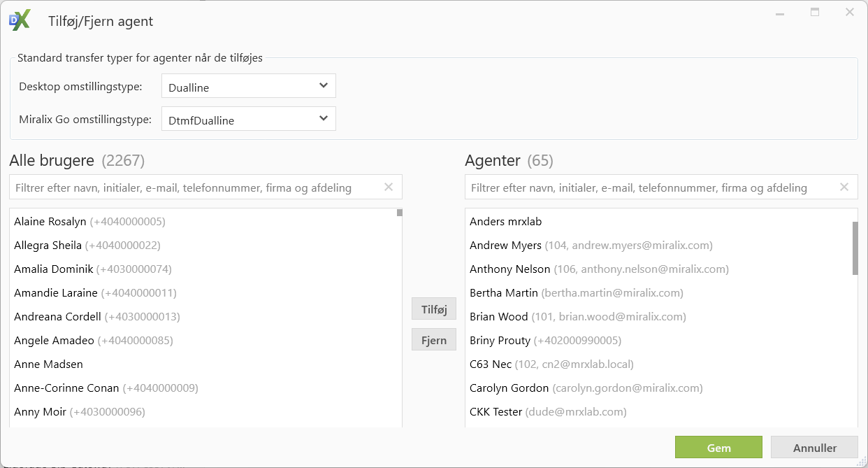The image size is (868, 468).
Task: Clear the Agenter filter with X icon
Action: [x=844, y=187]
